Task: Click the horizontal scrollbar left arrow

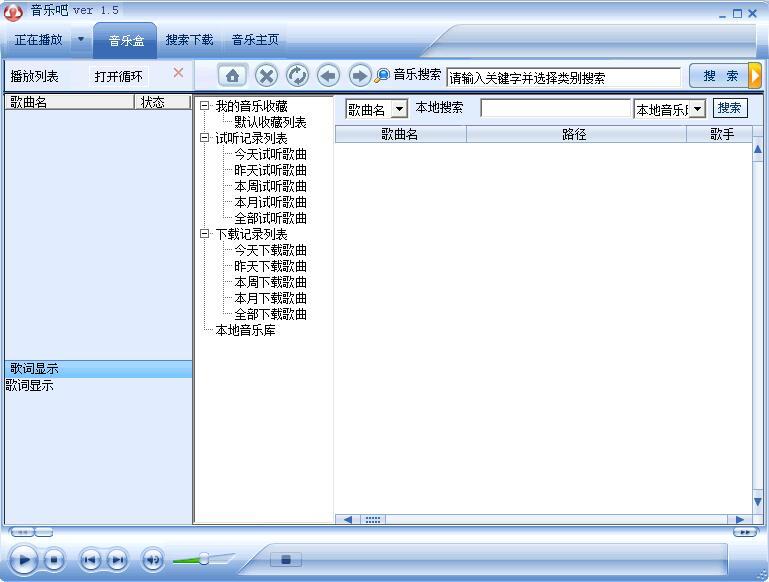Action: 348,520
